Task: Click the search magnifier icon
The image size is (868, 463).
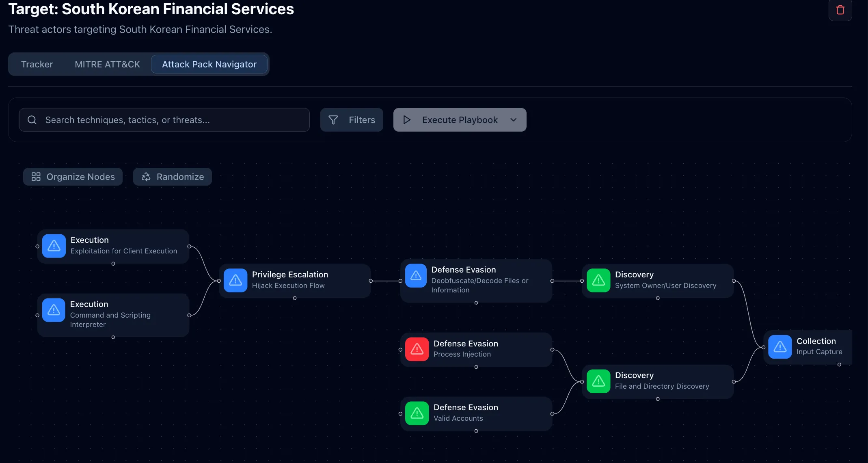Action: [32, 120]
